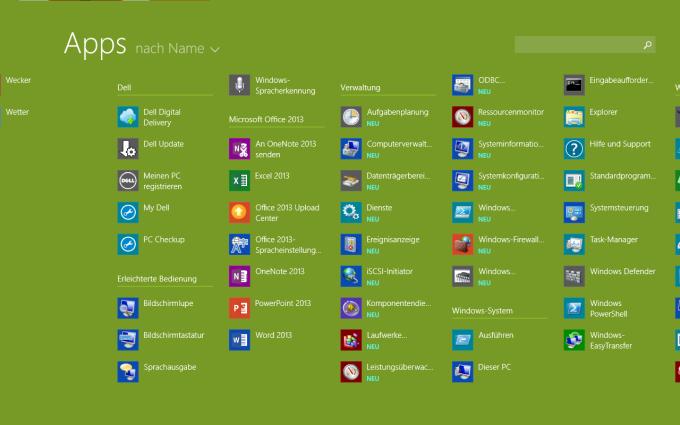Open Office 2013-Spracheinstellungen icon
Viewport: 680px width, 425px height.
[x=239, y=245]
